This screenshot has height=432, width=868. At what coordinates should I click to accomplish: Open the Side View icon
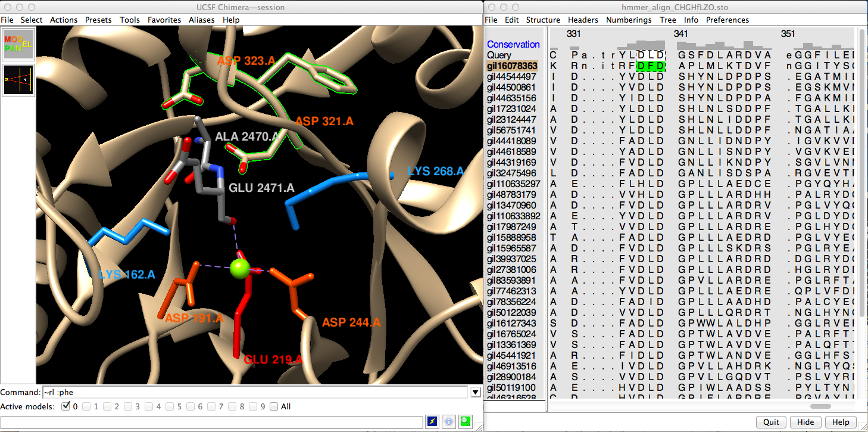[x=18, y=80]
